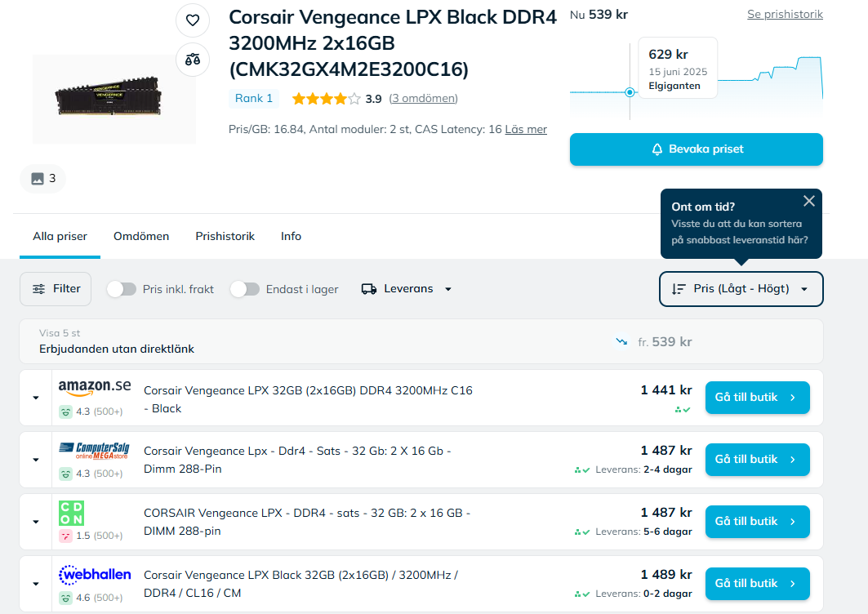Click the 'Bevaka priset' button

click(x=696, y=149)
